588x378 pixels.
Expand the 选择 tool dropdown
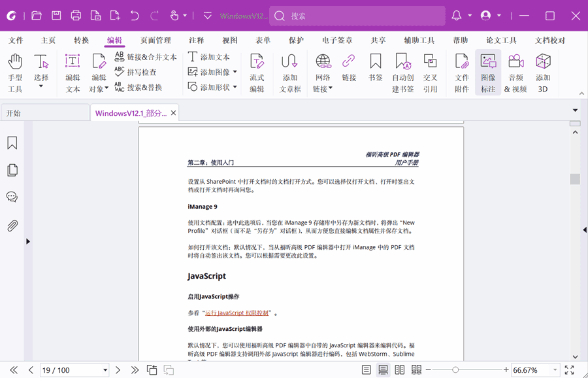click(x=41, y=86)
